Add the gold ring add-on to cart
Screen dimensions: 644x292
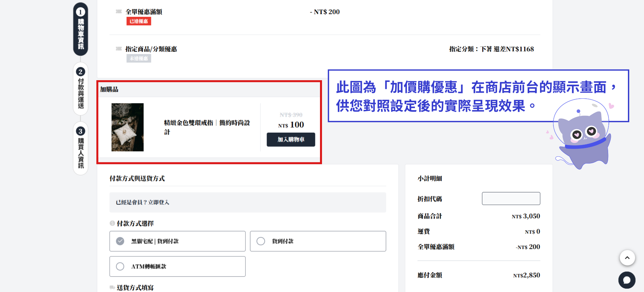coord(291,140)
